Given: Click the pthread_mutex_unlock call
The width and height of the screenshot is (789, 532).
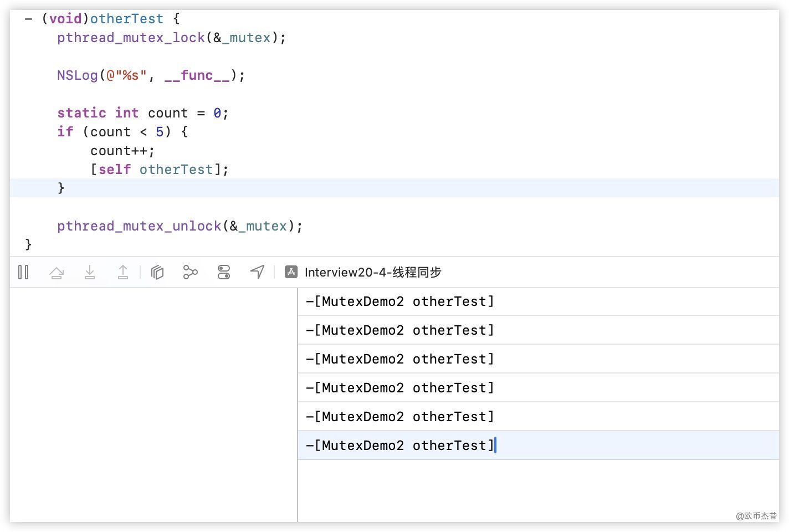Looking at the screenshot, I should pos(180,226).
